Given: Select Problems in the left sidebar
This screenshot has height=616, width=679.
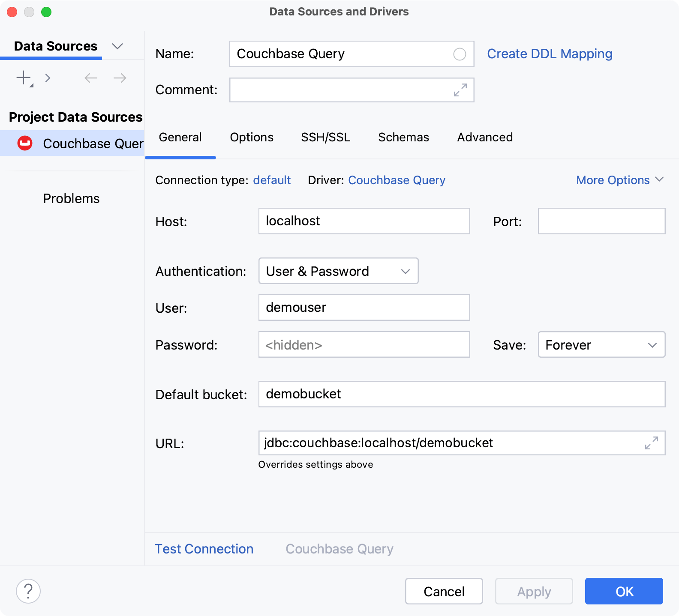Looking at the screenshot, I should click(71, 199).
